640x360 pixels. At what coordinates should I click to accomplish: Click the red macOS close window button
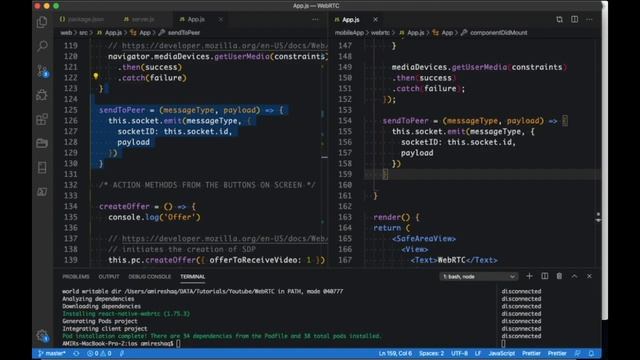[38, 6]
